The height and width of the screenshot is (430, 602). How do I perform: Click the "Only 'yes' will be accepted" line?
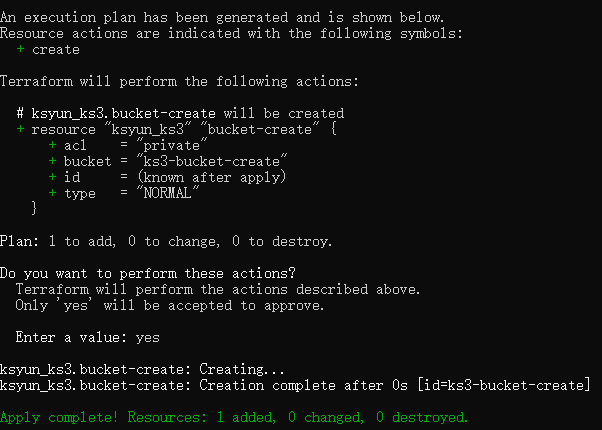170,305
